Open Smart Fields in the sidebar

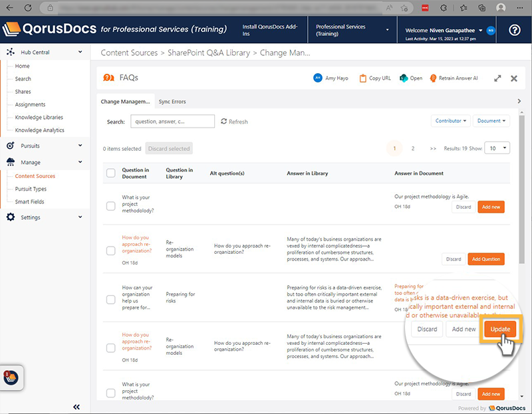[x=29, y=202]
